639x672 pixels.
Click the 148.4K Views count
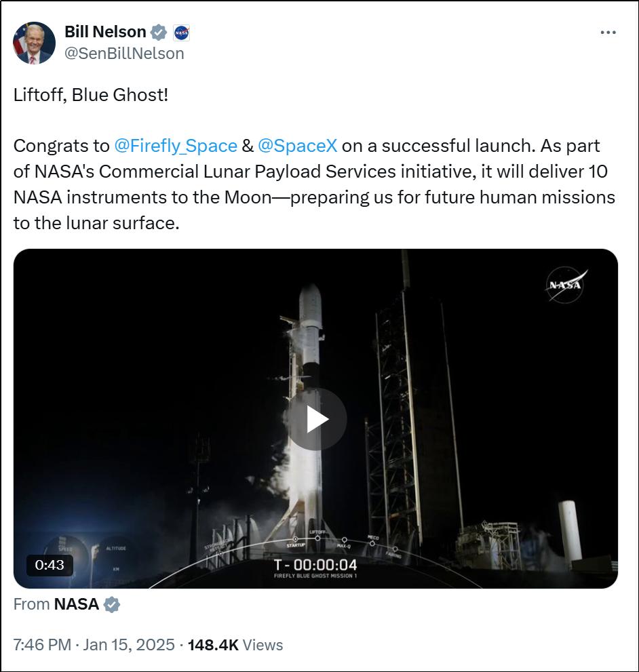pyautogui.click(x=235, y=645)
